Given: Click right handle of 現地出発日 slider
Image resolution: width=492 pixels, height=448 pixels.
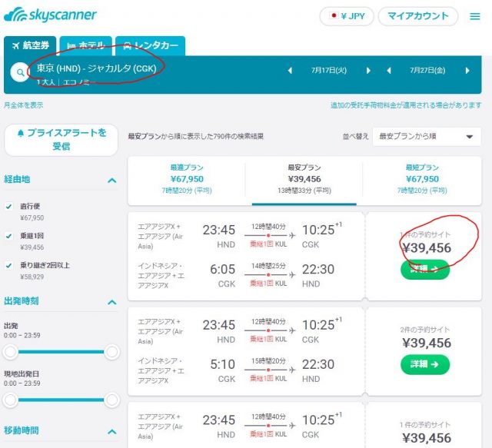Looking at the screenshot, I should tap(112, 400).
